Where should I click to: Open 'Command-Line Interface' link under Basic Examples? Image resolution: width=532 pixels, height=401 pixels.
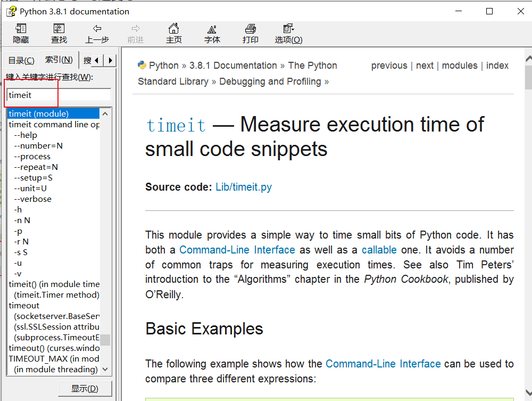tap(383, 364)
